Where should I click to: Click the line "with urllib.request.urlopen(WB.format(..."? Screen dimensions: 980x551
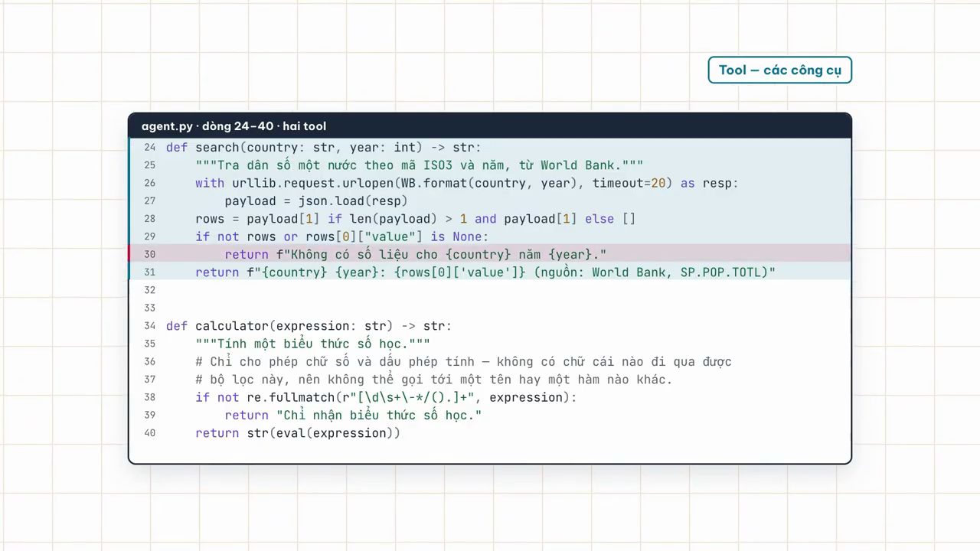tap(467, 183)
